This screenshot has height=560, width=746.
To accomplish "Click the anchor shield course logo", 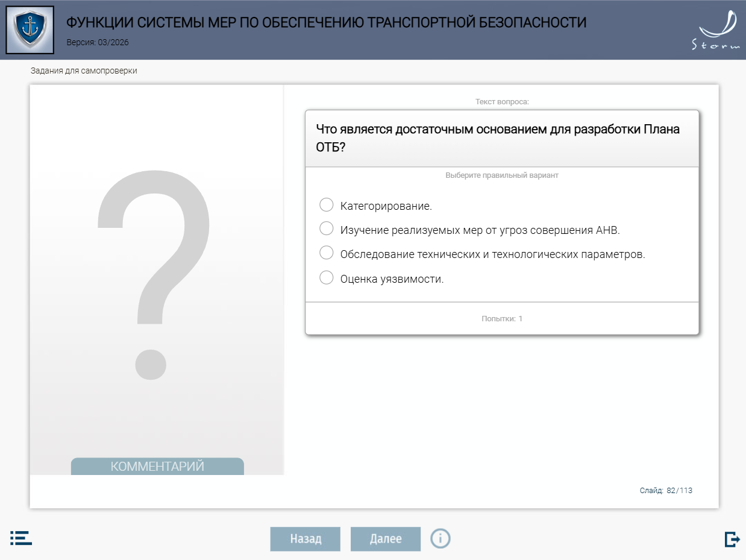I will click(30, 30).
